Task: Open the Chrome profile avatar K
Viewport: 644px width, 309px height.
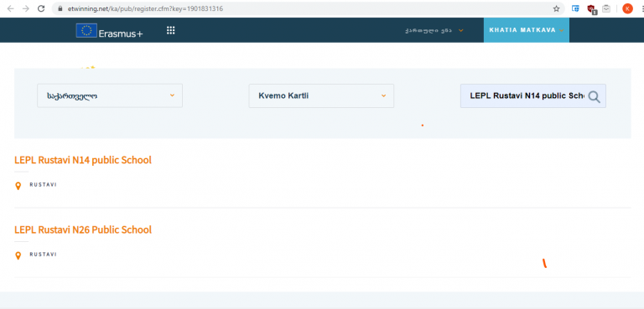Action: [627, 8]
